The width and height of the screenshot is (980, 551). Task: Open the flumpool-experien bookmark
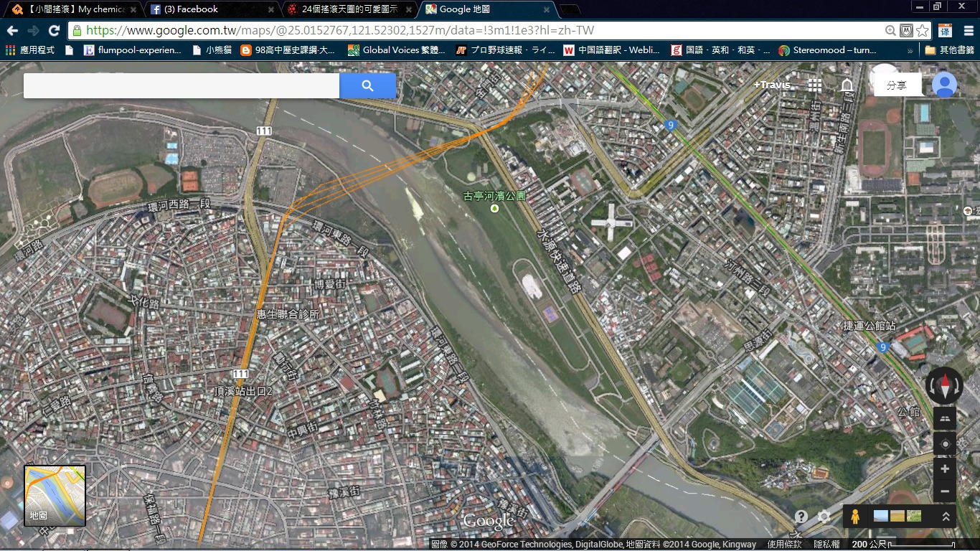(x=133, y=50)
